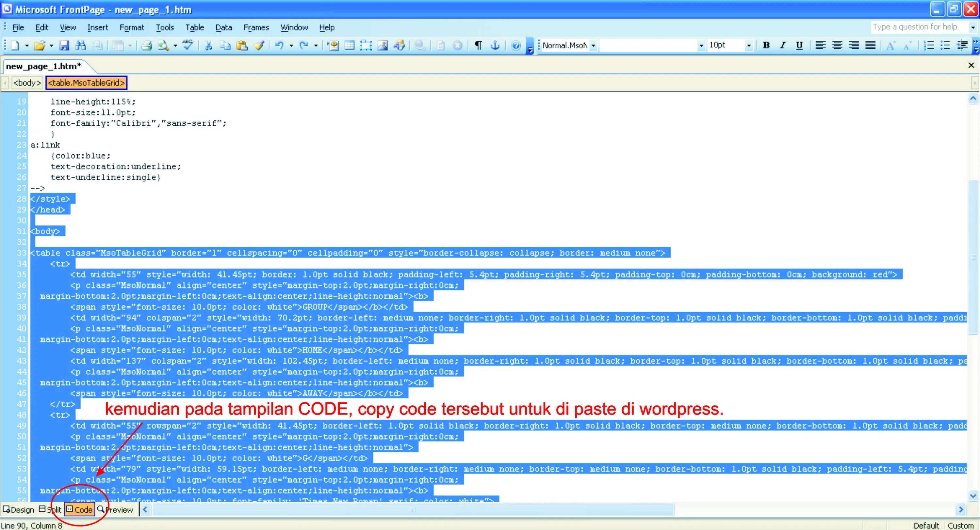980x530 pixels.
Task: Click the Preview view button
Action: [x=115, y=509]
